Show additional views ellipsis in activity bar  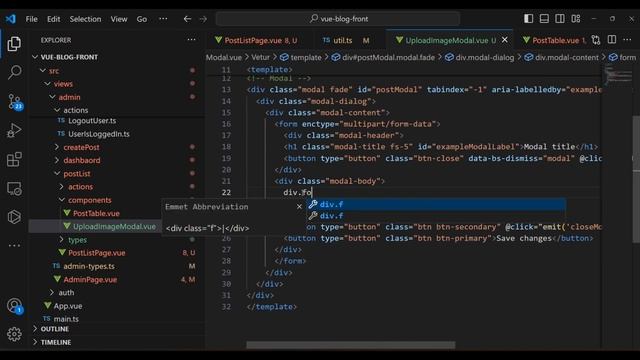tap(14, 246)
